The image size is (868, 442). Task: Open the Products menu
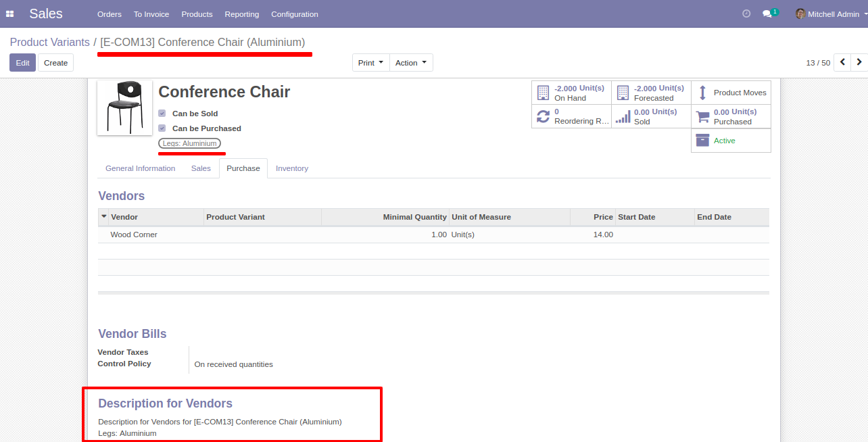click(x=197, y=14)
